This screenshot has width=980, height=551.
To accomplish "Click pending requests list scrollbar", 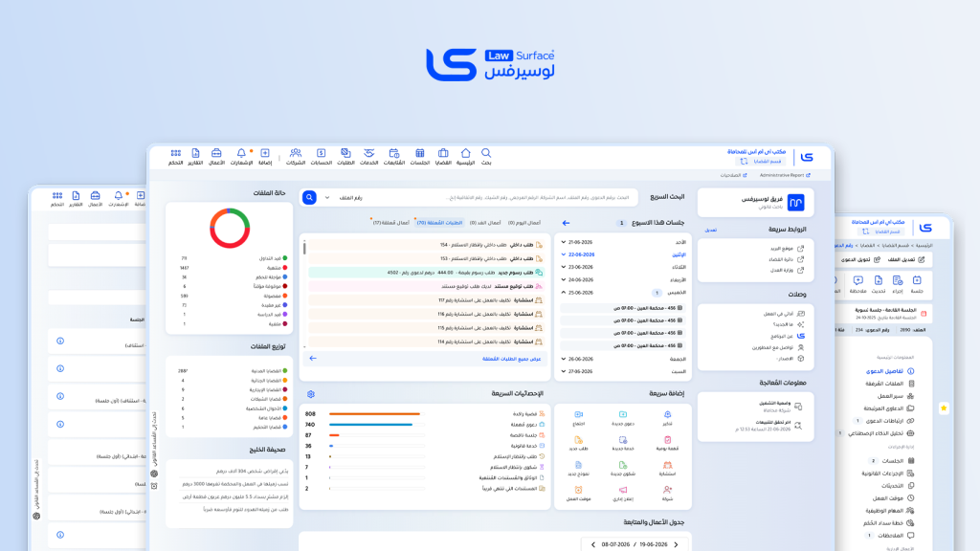I will click(304, 248).
